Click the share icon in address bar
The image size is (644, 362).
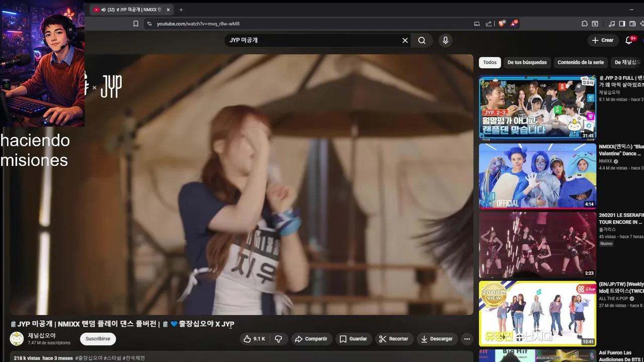click(x=489, y=24)
